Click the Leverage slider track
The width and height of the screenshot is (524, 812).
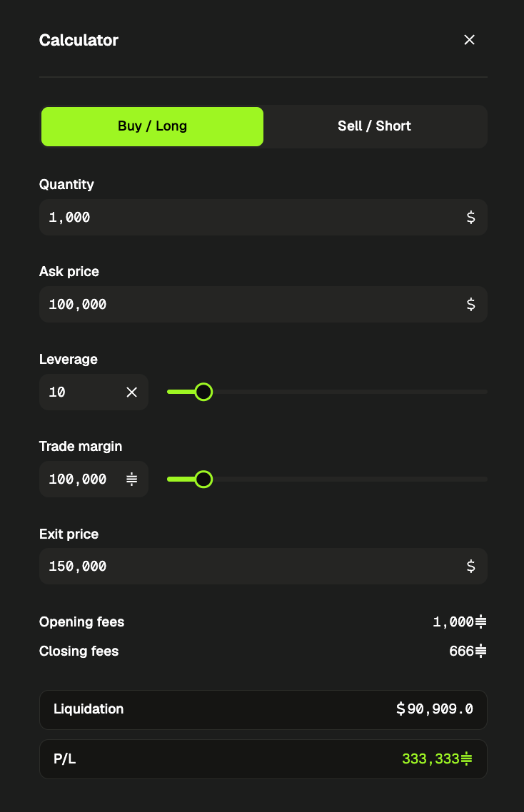point(327,392)
